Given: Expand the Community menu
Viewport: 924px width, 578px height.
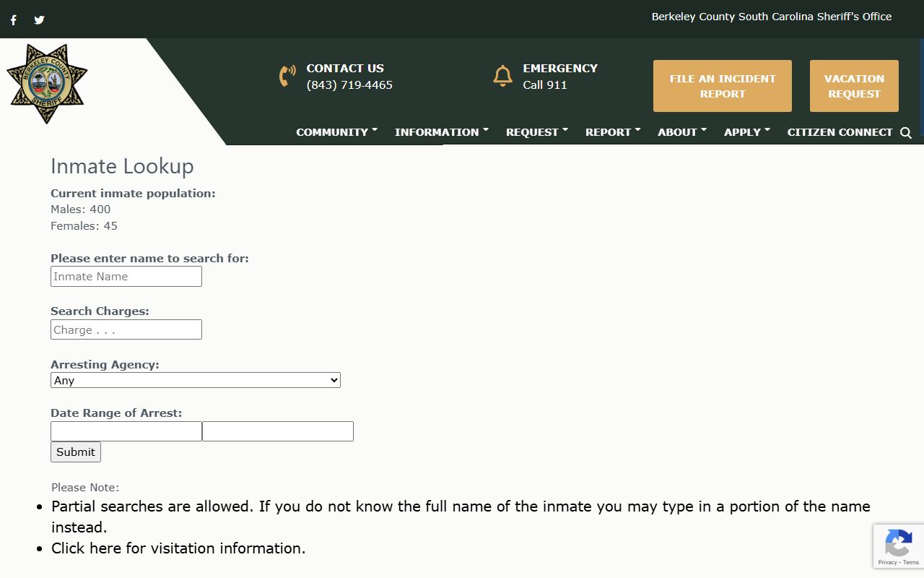Looking at the screenshot, I should (336, 132).
